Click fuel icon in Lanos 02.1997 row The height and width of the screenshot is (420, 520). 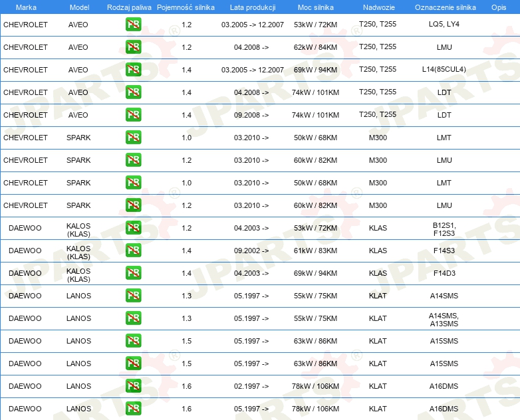[x=133, y=385]
